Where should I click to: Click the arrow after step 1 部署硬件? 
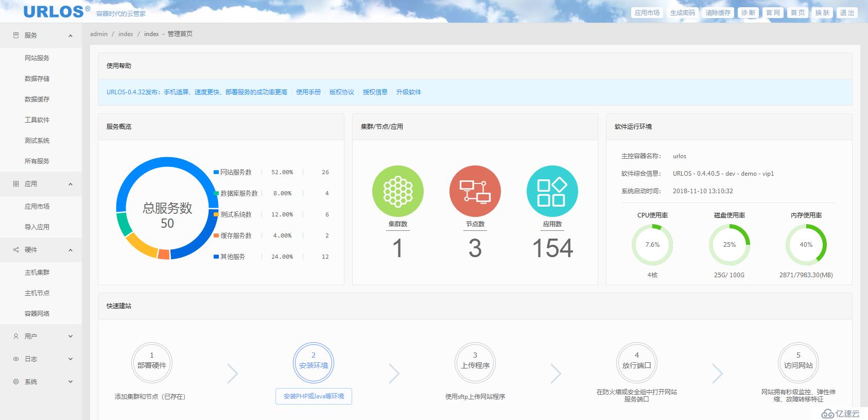pyautogui.click(x=233, y=374)
